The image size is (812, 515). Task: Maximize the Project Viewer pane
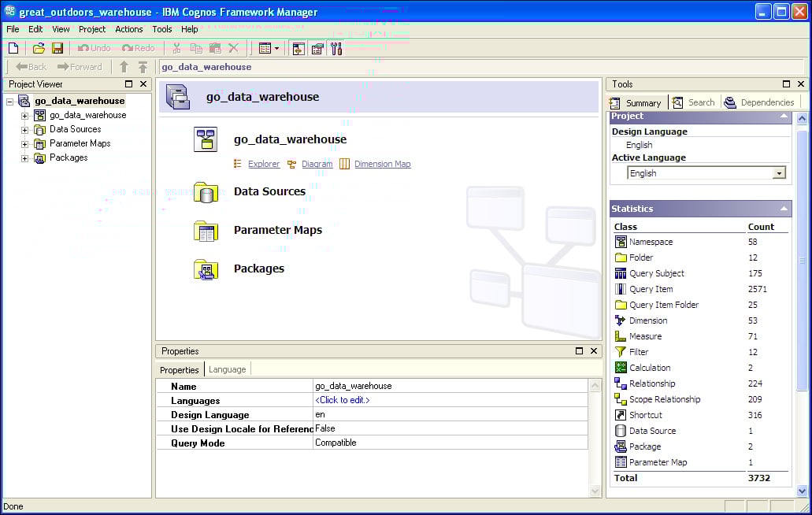point(129,83)
